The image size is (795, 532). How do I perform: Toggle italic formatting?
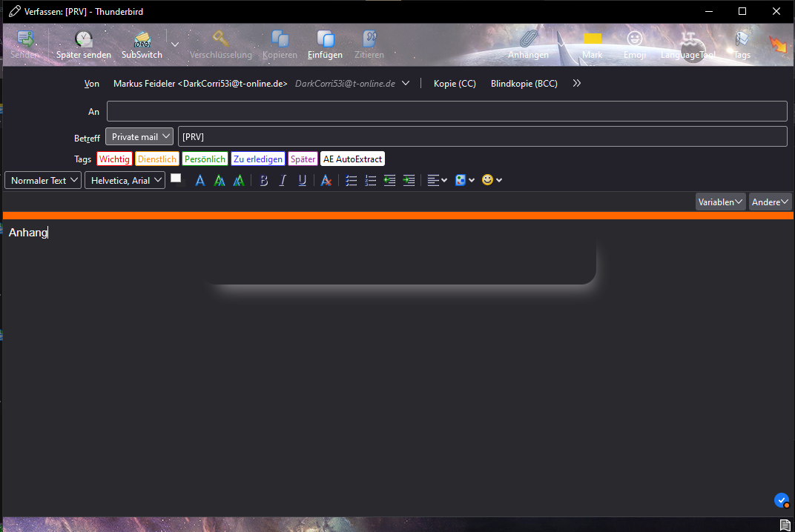pos(283,180)
